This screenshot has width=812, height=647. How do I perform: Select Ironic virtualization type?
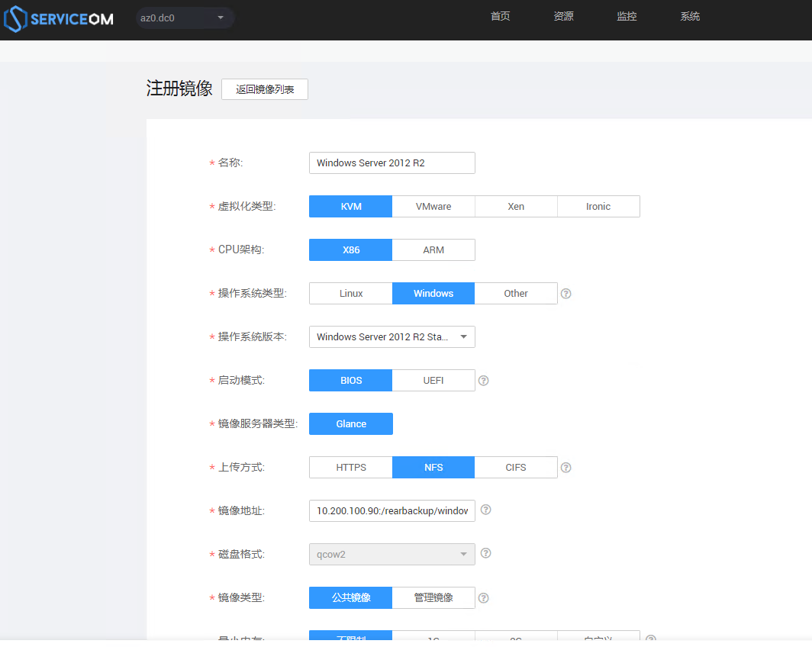pyautogui.click(x=598, y=207)
